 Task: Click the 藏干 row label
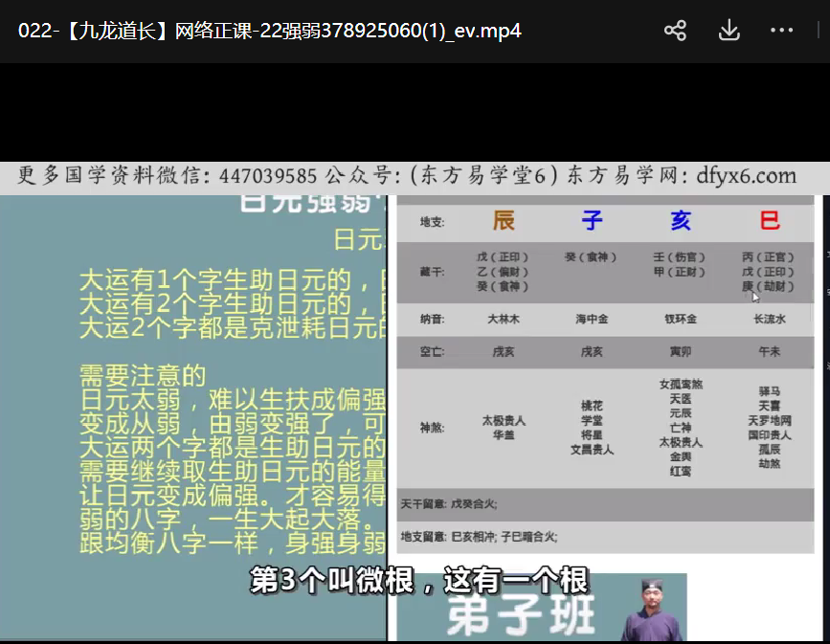[x=431, y=272]
